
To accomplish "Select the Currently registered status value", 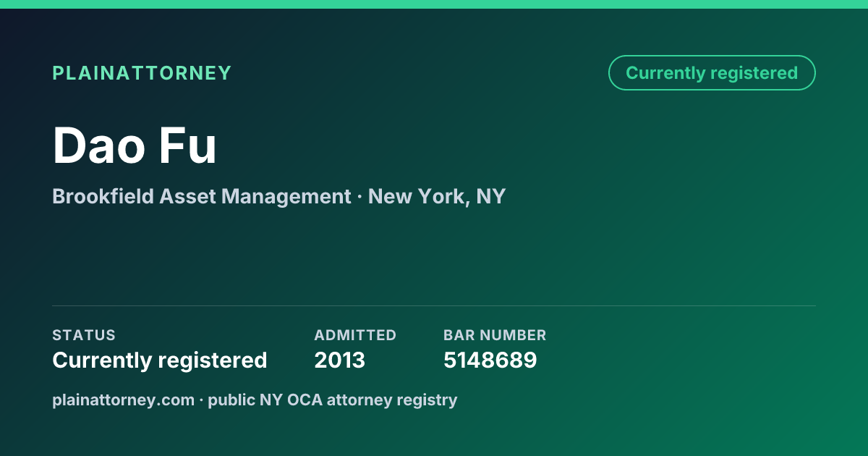I will pos(160,360).
